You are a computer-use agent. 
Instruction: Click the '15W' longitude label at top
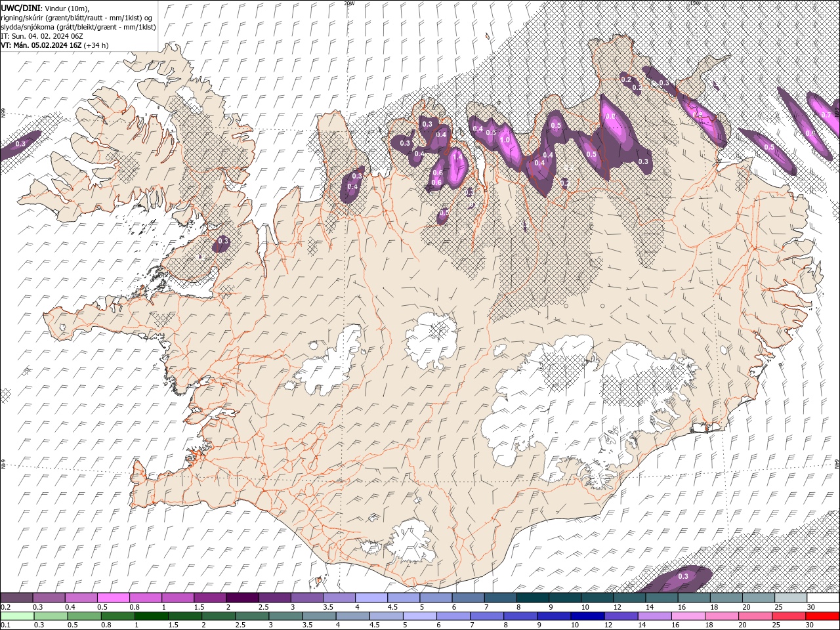tap(695, 3)
